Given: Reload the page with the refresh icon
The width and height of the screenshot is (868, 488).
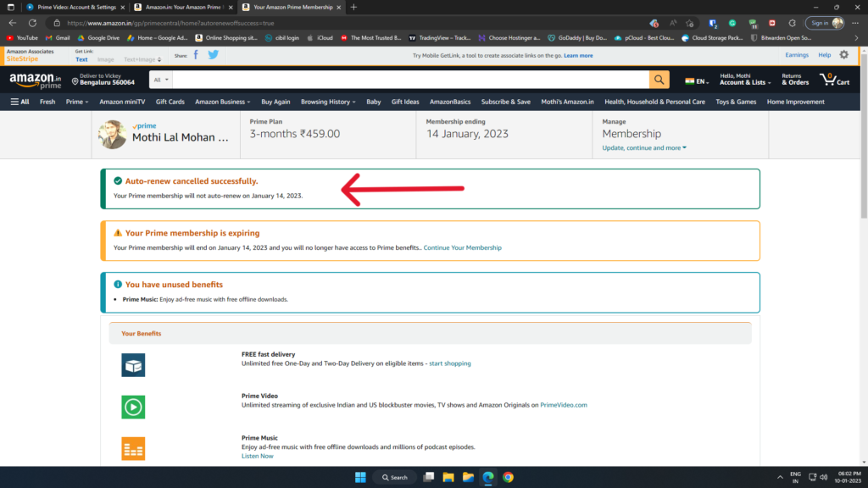Looking at the screenshot, I should (33, 23).
